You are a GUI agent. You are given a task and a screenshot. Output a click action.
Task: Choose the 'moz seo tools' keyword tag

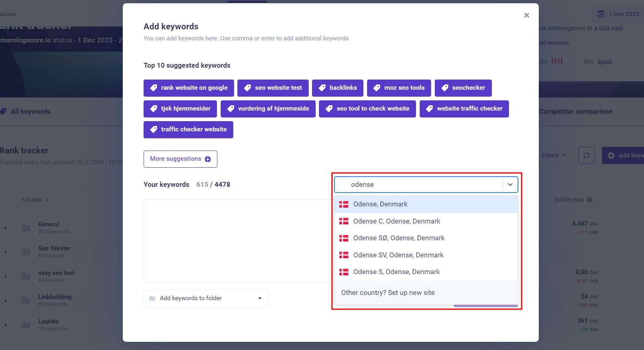[x=398, y=88]
